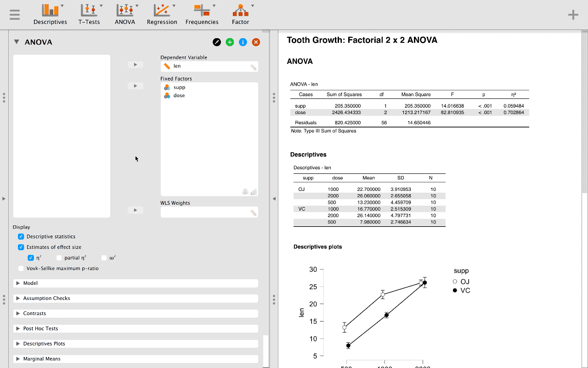Select the supp factor in Fixed Factors
This screenshot has width=588, height=368.
click(179, 87)
